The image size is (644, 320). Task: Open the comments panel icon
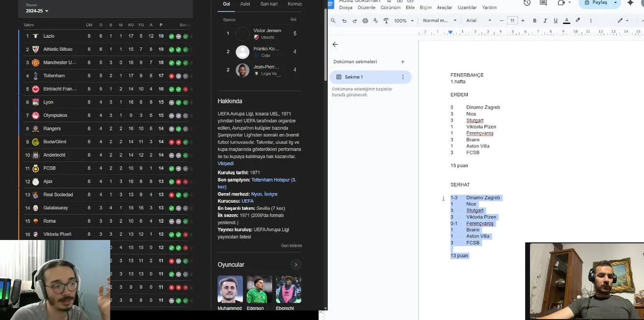tap(543, 3)
